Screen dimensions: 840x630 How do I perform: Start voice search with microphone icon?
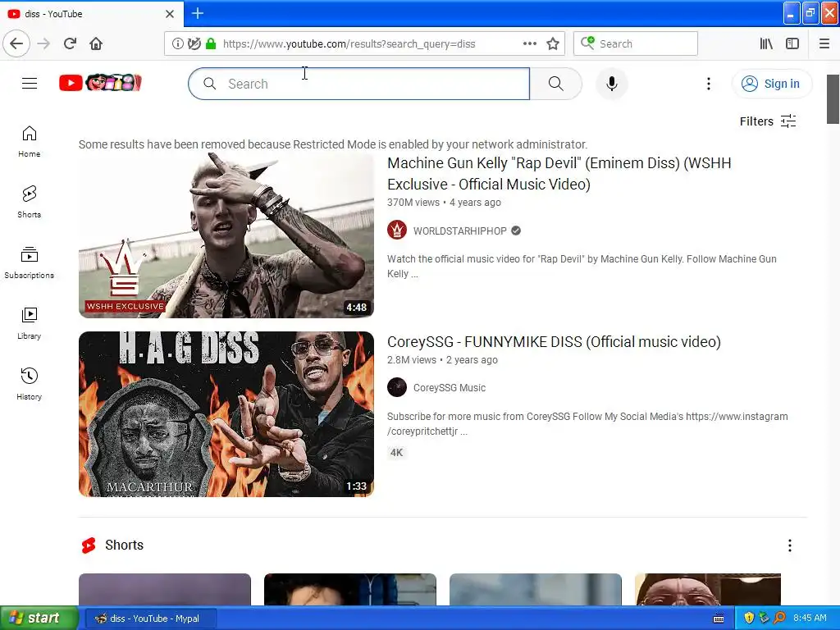(x=612, y=84)
